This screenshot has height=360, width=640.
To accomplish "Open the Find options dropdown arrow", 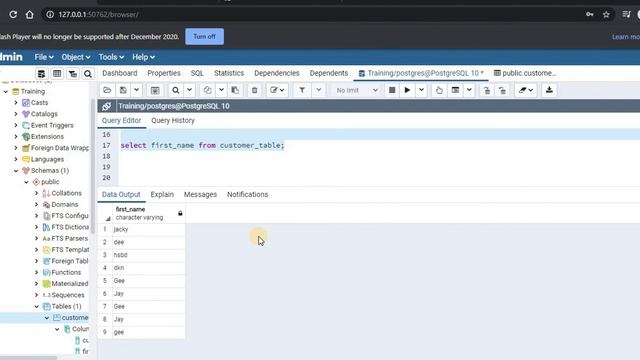I will click(189, 90).
